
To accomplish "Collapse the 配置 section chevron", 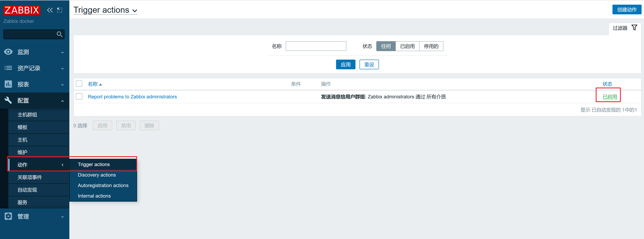I will pos(62,101).
